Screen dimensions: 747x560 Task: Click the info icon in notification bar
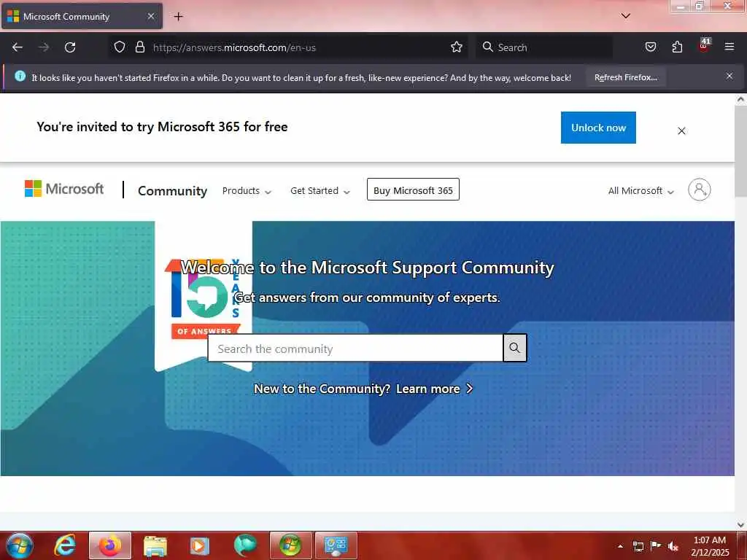[x=20, y=76]
